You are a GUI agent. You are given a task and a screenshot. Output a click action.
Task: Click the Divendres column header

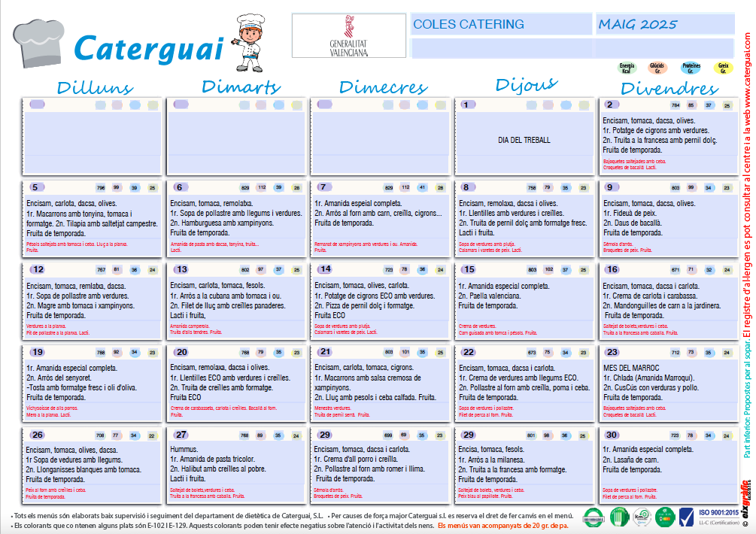click(669, 88)
